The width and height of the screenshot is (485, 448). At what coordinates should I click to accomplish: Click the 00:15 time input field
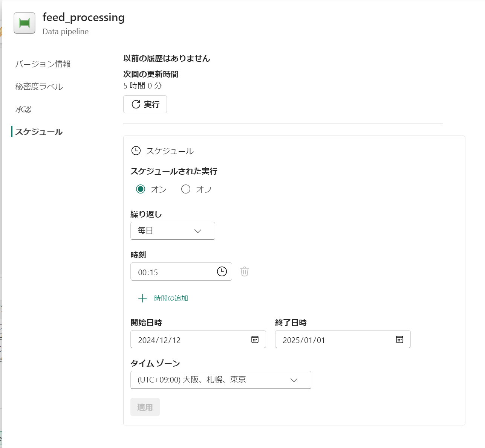pyautogui.click(x=181, y=271)
